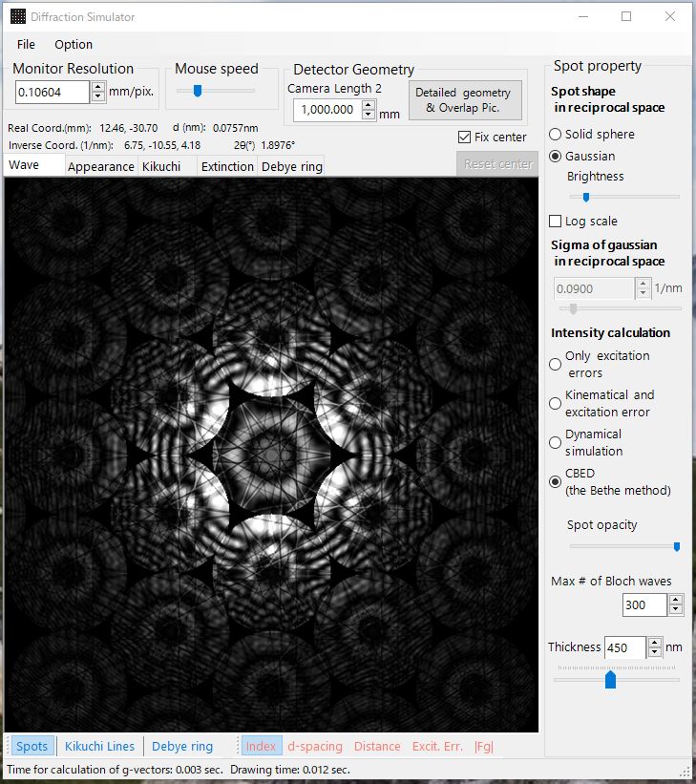696x784 pixels.
Task: Increase Monitor Resolution with up arrow
Action: pyautogui.click(x=98, y=87)
